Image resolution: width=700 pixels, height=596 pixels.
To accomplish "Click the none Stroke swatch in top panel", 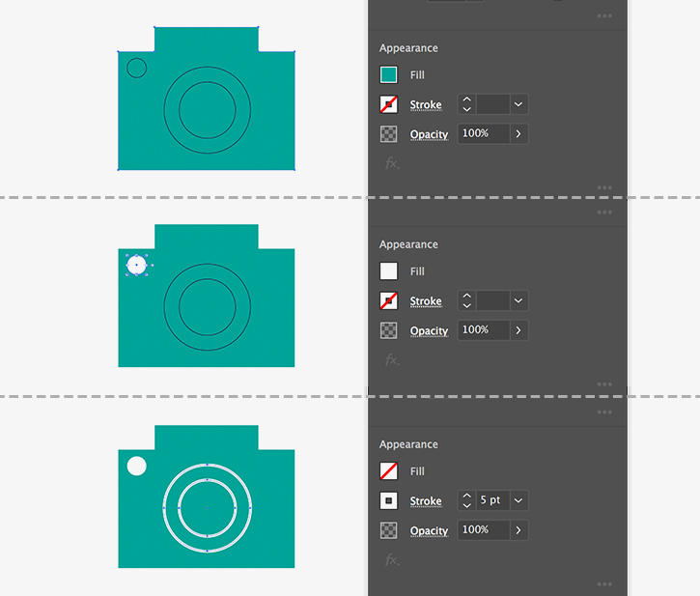I will tap(388, 104).
